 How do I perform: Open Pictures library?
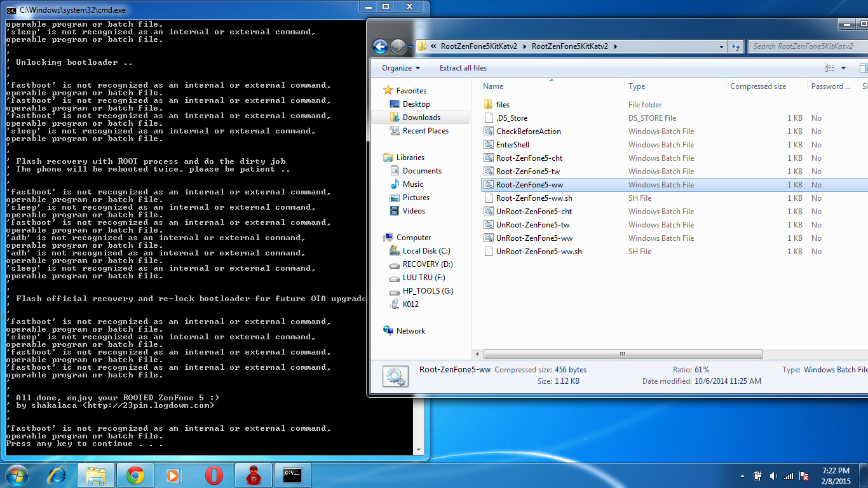[416, 198]
